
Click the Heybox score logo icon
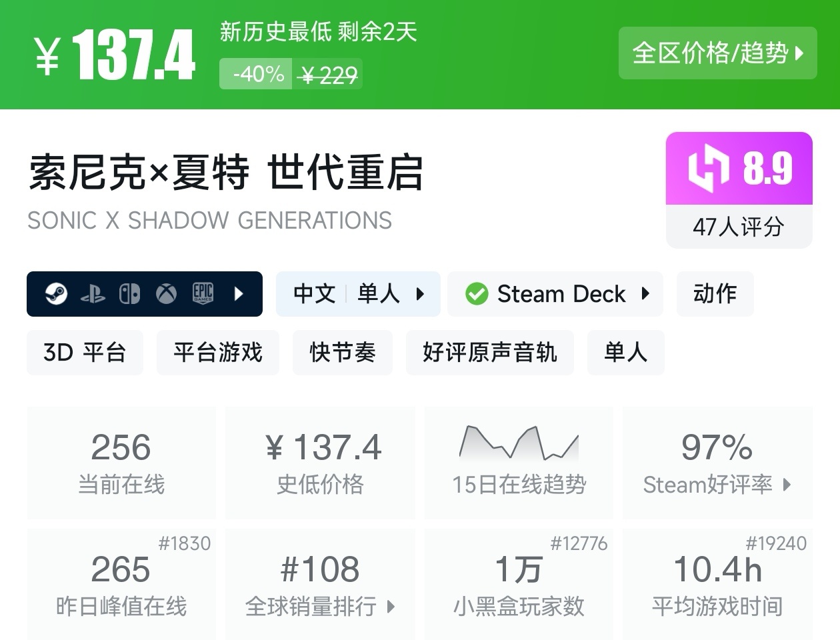708,169
